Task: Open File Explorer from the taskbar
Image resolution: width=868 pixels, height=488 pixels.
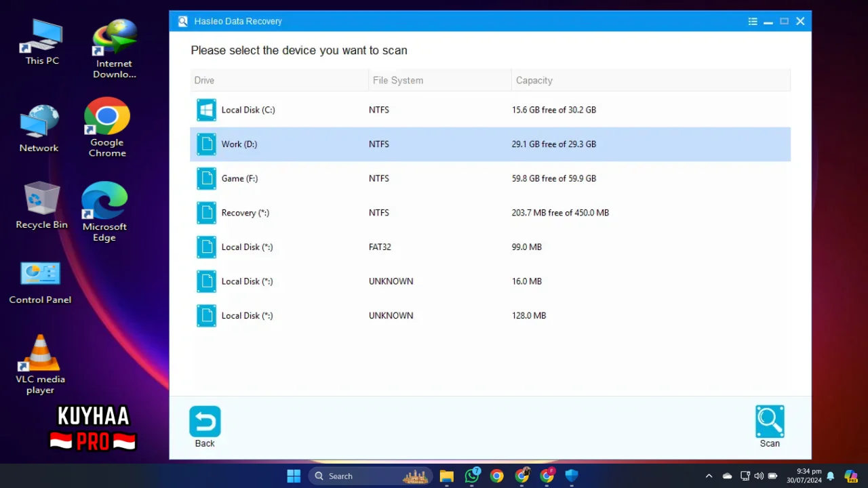Action: pos(446,476)
